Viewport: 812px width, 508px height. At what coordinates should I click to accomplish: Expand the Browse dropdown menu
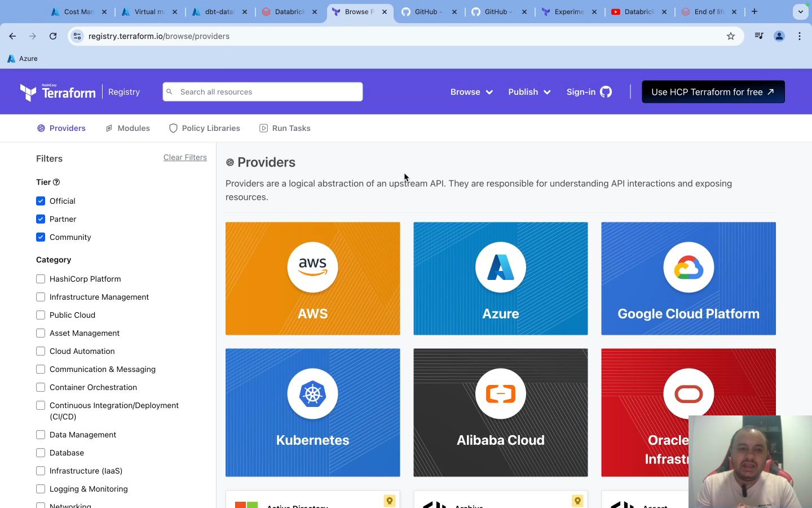pyautogui.click(x=471, y=92)
